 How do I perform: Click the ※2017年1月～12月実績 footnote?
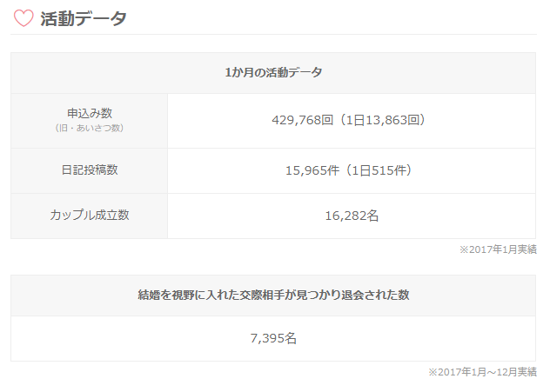(x=482, y=372)
